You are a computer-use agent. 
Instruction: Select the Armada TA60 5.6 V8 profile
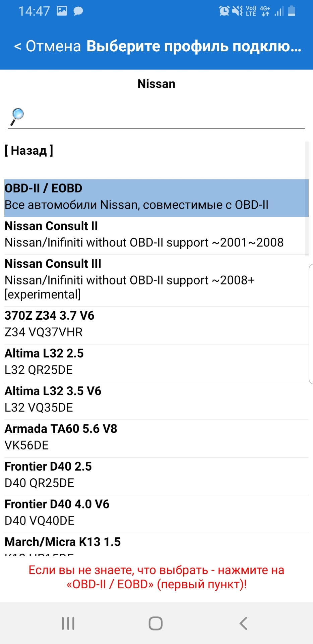click(156, 437)
